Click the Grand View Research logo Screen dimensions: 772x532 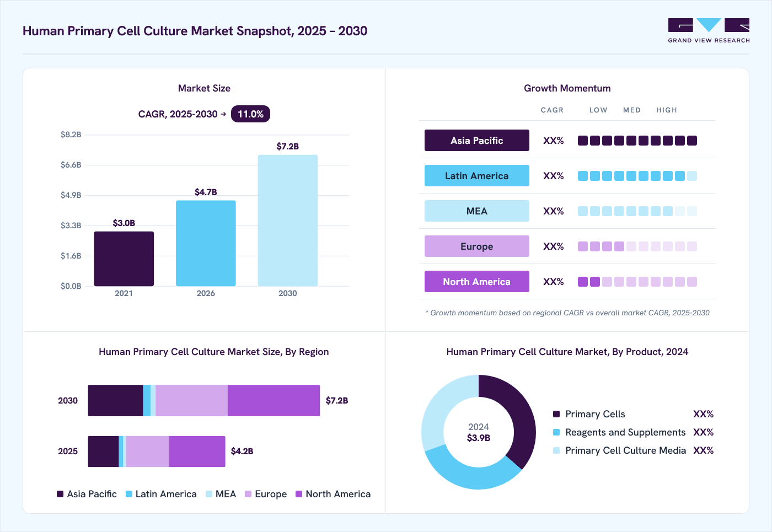[709, 30]
